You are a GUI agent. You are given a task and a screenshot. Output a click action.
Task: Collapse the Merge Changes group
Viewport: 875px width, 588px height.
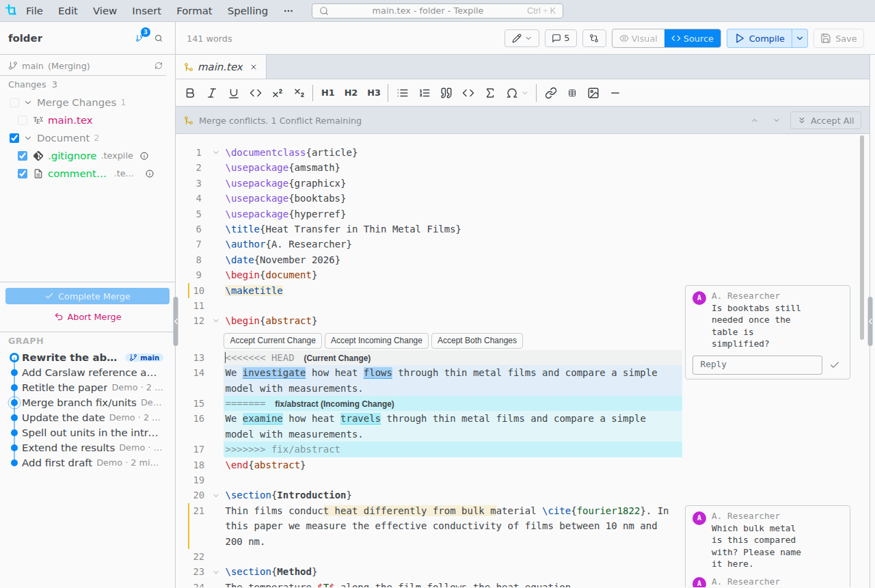[x=29, y=103]
